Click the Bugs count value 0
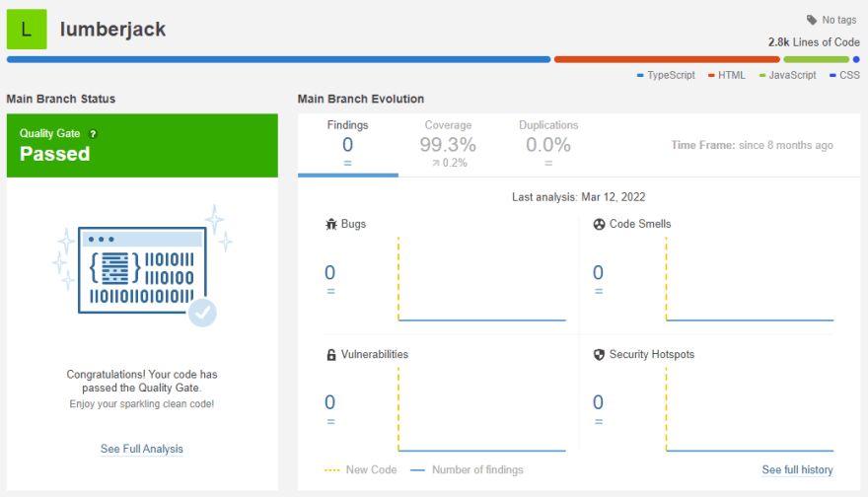 [x=329, y=273]
